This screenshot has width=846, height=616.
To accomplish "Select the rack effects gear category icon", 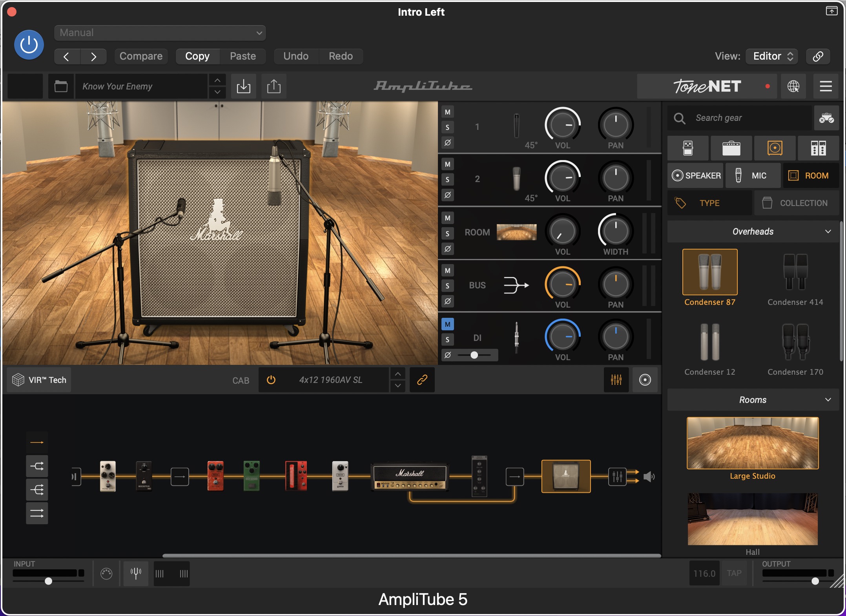I will (x=819, y=148).
